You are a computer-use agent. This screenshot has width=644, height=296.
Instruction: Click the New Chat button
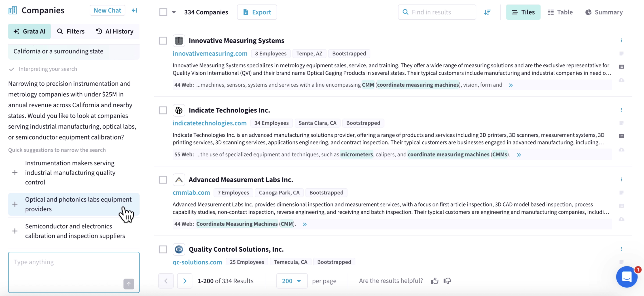coord(107,10)
